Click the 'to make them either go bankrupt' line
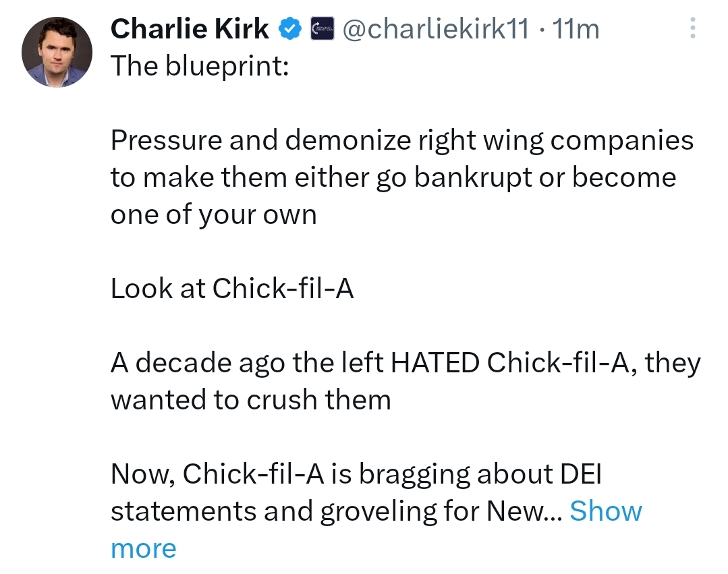This screenshot has height=574, width=728. [393, 177]
